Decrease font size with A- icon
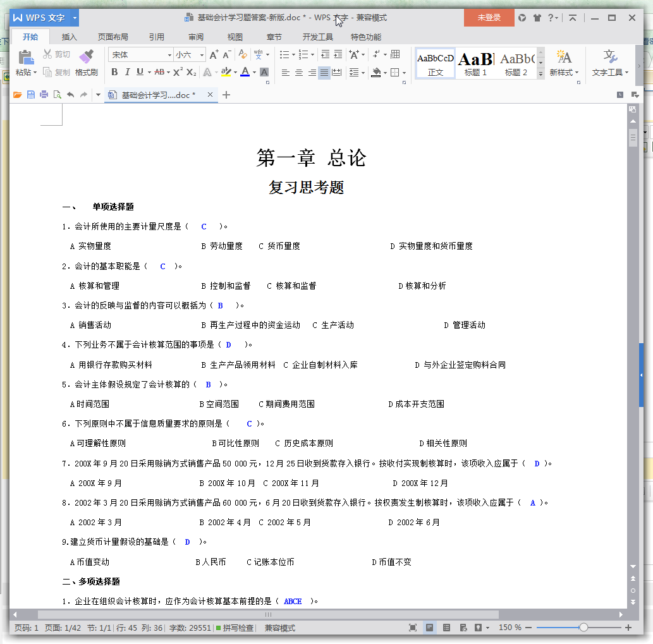653x644 pixels. click(226, 54)
